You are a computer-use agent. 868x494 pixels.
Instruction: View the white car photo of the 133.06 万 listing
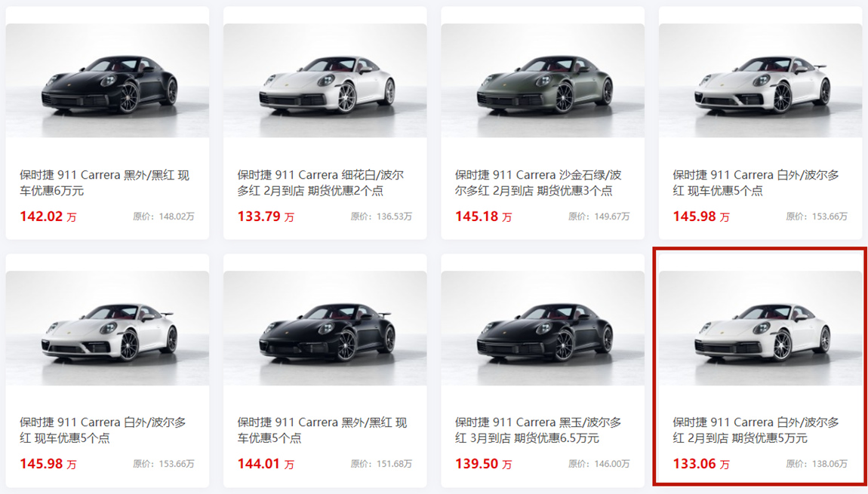click(760, 328)
